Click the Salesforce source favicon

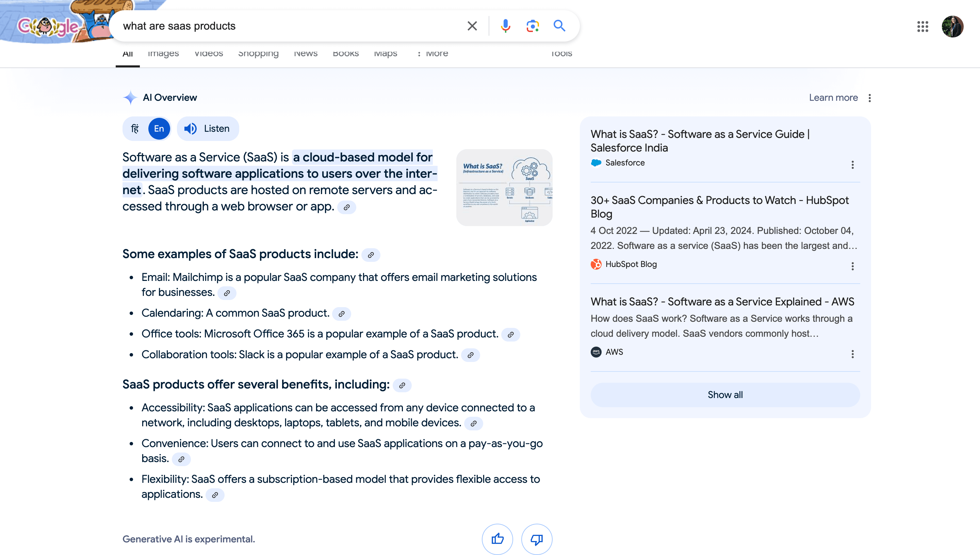pos(596,163)
